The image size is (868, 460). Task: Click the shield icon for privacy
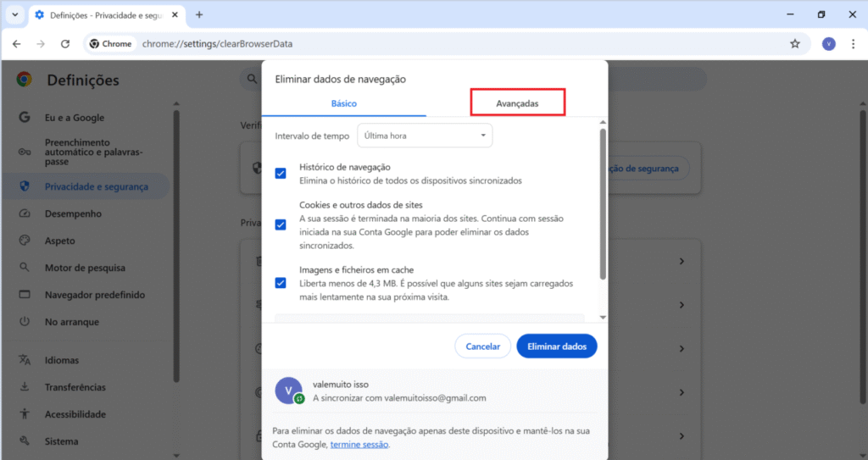(x=25, y=186)
